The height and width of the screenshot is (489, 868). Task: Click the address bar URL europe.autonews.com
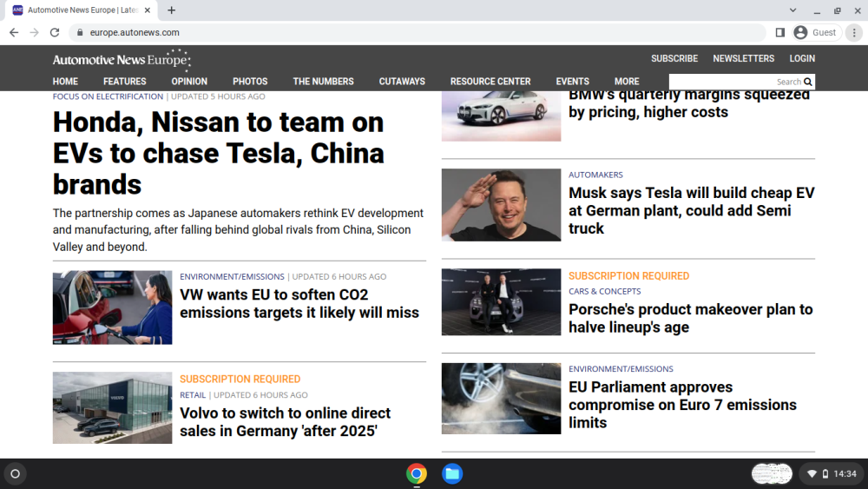pos(135,33)
